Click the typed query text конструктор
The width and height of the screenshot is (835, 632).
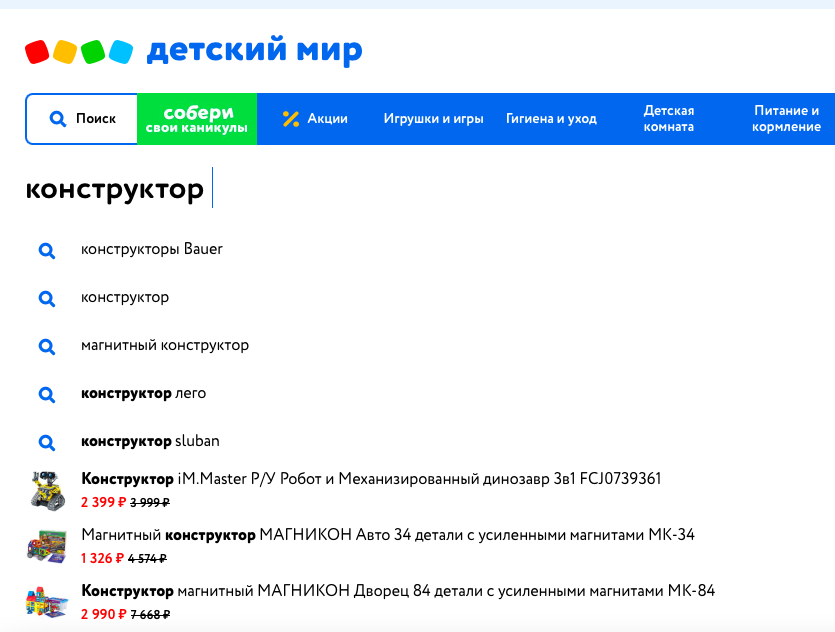coord(114,189)
